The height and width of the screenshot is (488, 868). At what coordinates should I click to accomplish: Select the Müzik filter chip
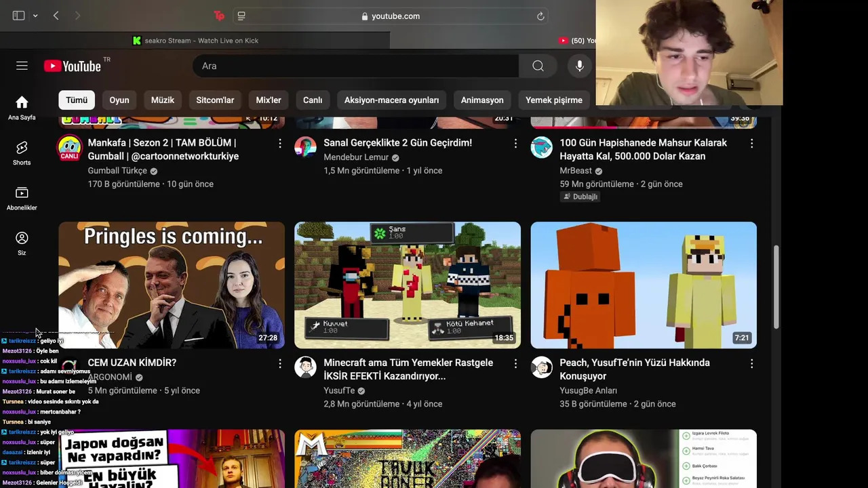click(163, 100)
